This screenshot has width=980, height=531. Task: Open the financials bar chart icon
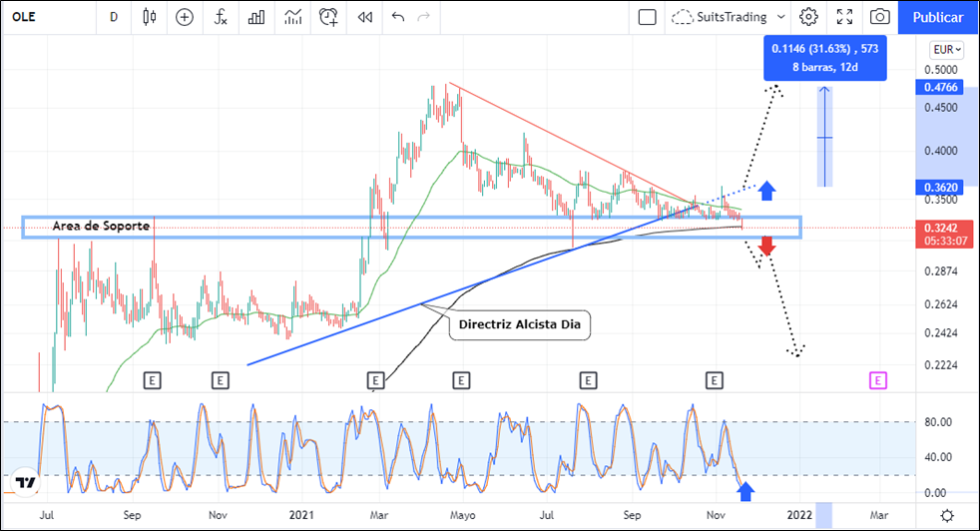[x=256, y=17]
